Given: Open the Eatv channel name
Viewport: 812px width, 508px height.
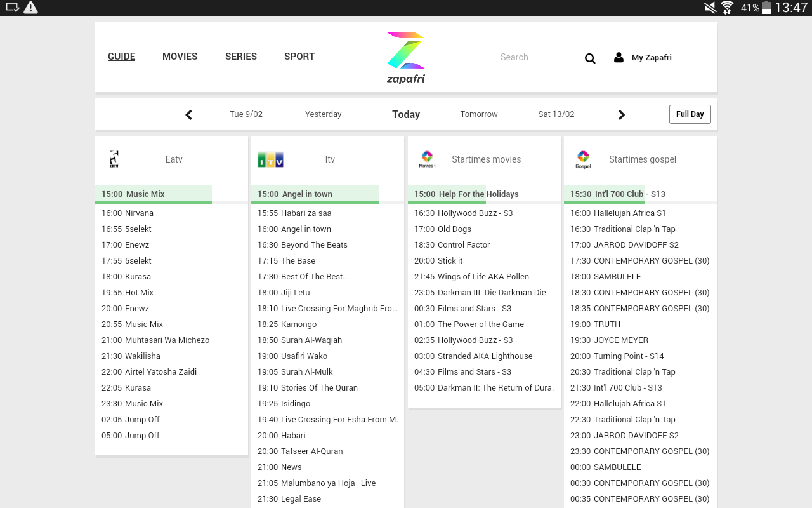Looking at the screenshot, I should click(x=174, y=159).
